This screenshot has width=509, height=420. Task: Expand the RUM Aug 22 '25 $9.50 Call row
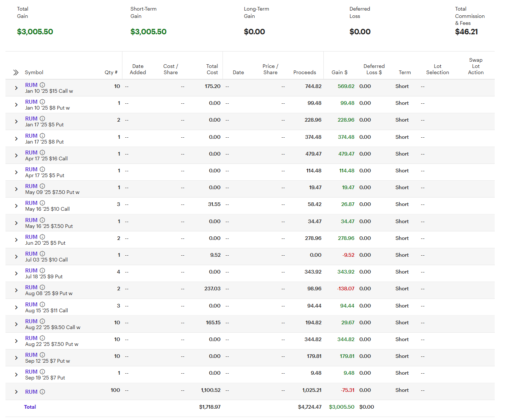click(x=16, y=324)
